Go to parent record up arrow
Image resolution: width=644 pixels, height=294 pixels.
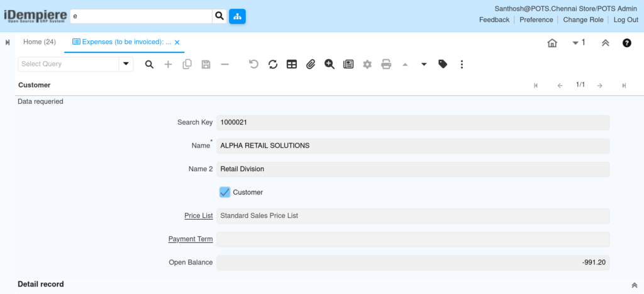tap(405, 64)
